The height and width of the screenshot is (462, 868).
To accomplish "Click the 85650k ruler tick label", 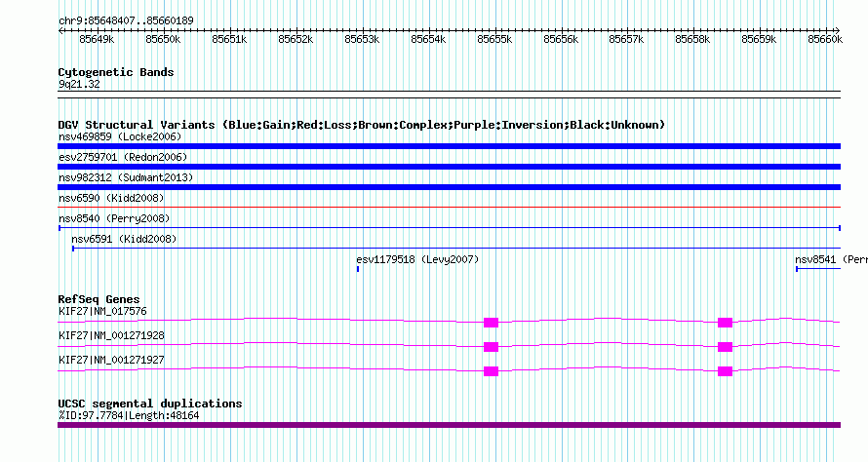I will pyautogui.click(x=163, y=39).
